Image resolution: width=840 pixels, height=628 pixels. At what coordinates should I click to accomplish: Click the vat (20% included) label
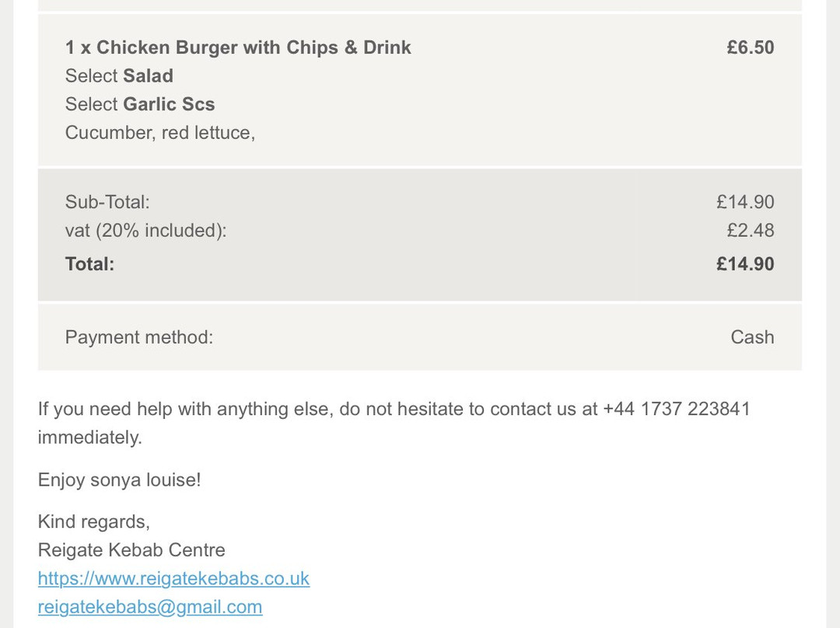click(x=145, y=231)
